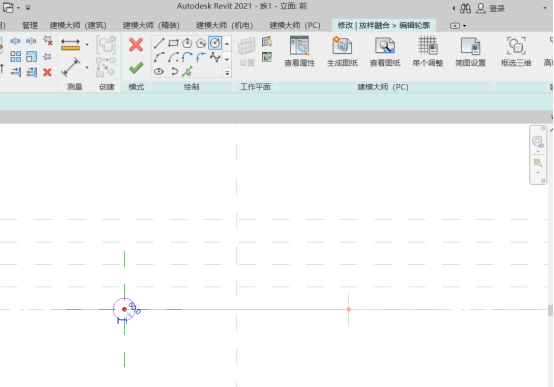
Task: Click 登录 sign-in link
Action: 497,8
